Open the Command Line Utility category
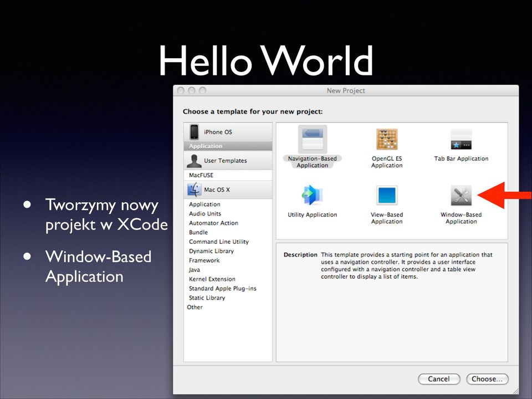This screenshot has width=532, height=399. tap(228, 242)
